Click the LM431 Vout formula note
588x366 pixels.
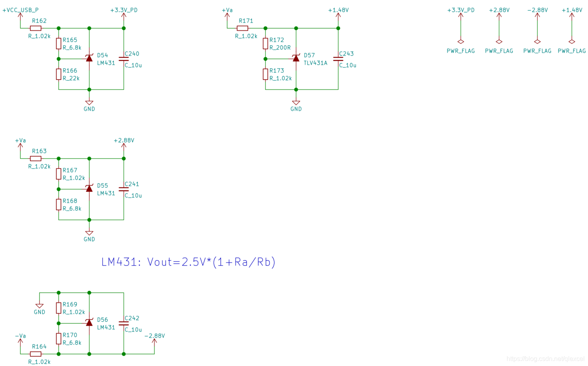point(188,262)
